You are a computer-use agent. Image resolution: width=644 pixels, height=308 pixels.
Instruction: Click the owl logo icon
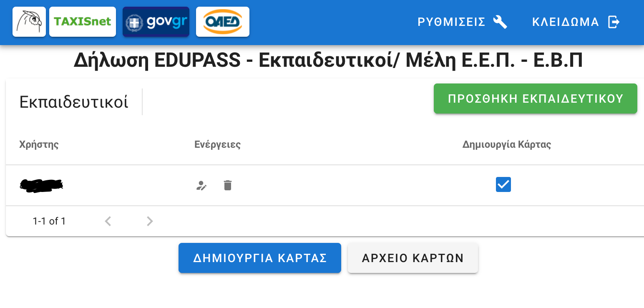[x=29, y=22]
